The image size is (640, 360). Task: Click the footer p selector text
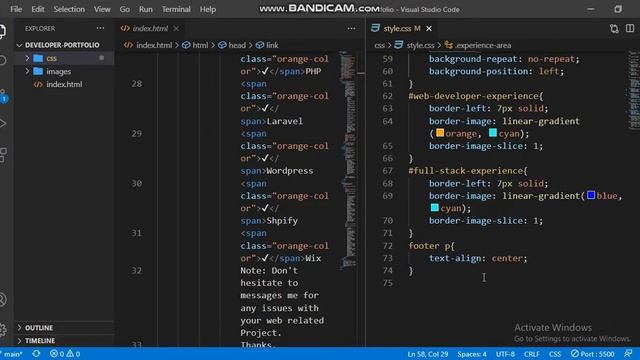tap(429, 246)
